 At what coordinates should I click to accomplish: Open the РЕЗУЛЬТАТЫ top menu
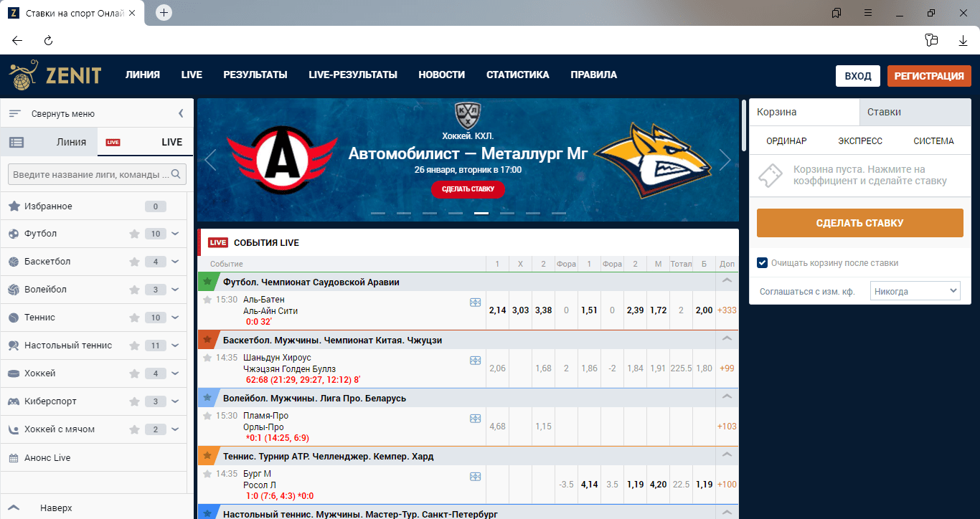pyautogui.click(x=255, y=75)
